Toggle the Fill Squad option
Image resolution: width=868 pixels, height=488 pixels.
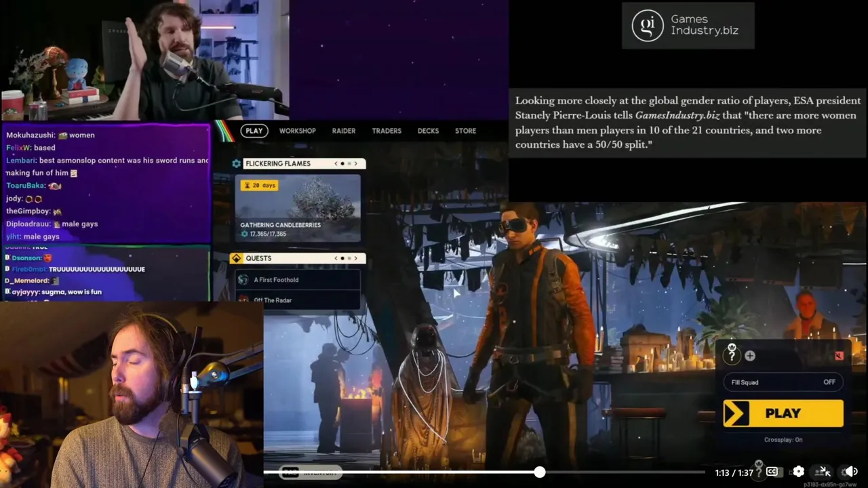(783, 382)
